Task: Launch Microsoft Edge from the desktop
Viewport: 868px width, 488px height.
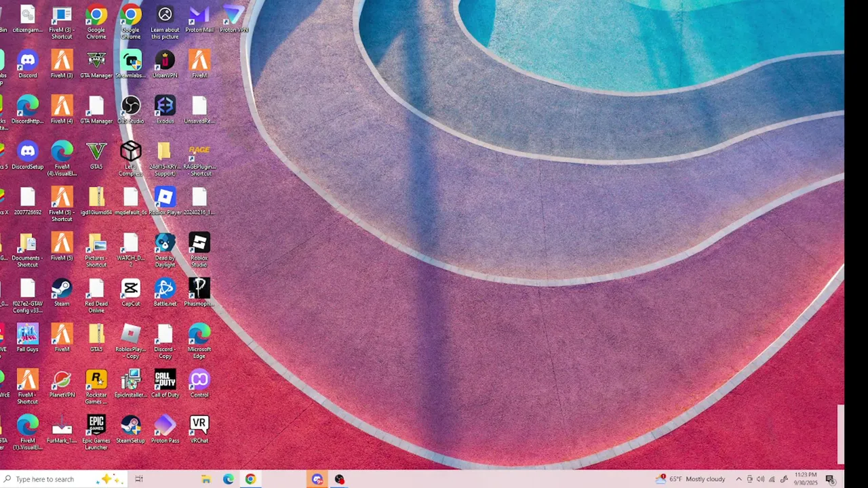Action: coord(199,341)
